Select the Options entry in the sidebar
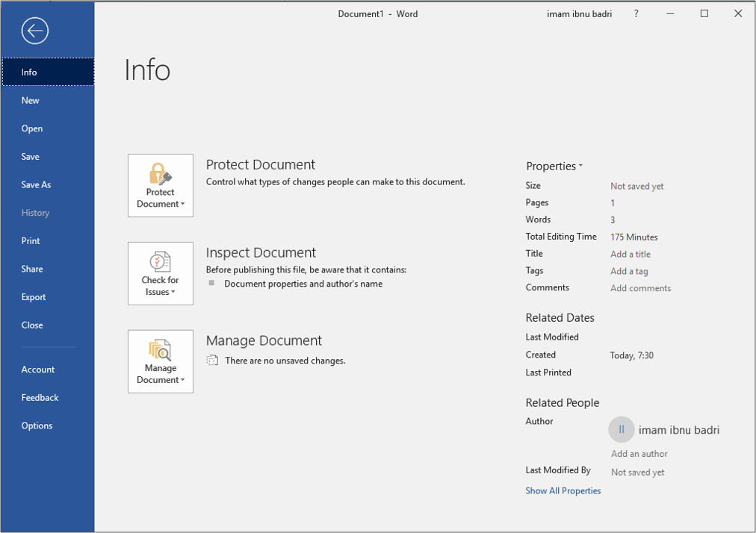This screenshot has width=756, height=533. (x=37, y=426)
